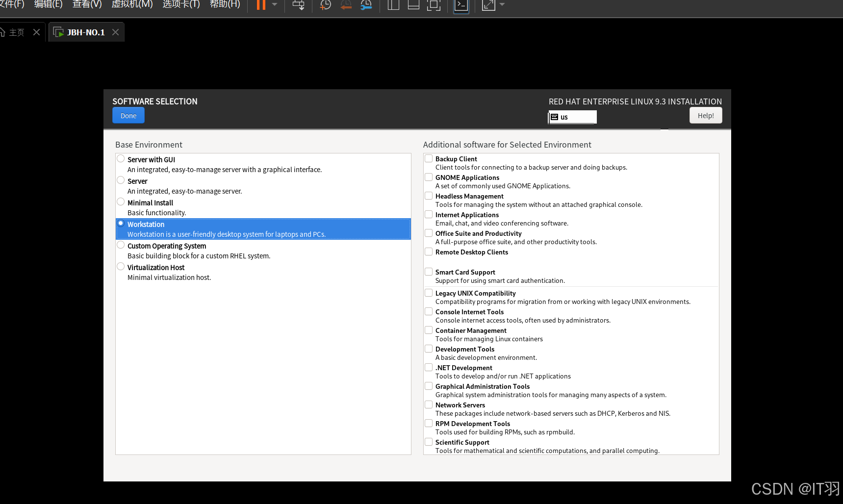This screenshot has width=843, height=504.
Task: Close the JBH-NO.1 tab
Action: (115, 32)
